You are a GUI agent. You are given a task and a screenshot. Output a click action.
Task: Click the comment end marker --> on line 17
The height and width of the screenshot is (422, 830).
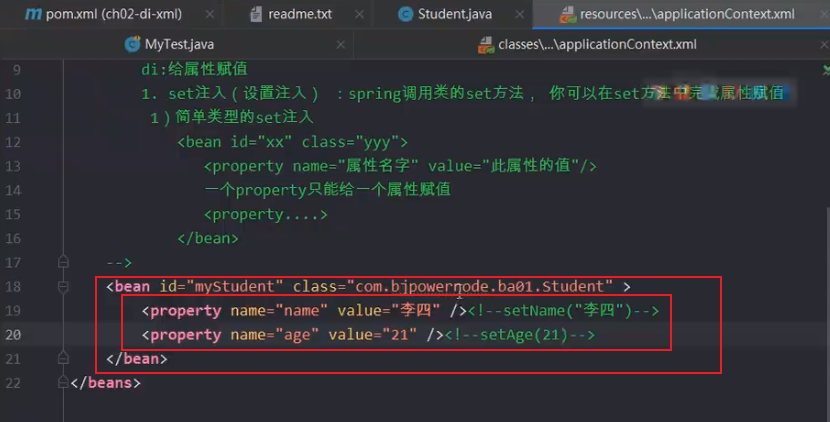[119, 263]
